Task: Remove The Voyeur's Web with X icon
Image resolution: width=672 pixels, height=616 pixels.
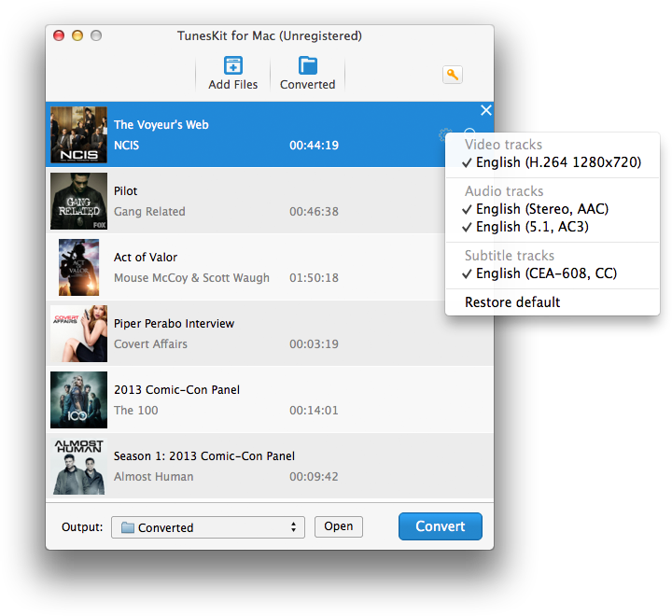Action: (x=486, y=110)
